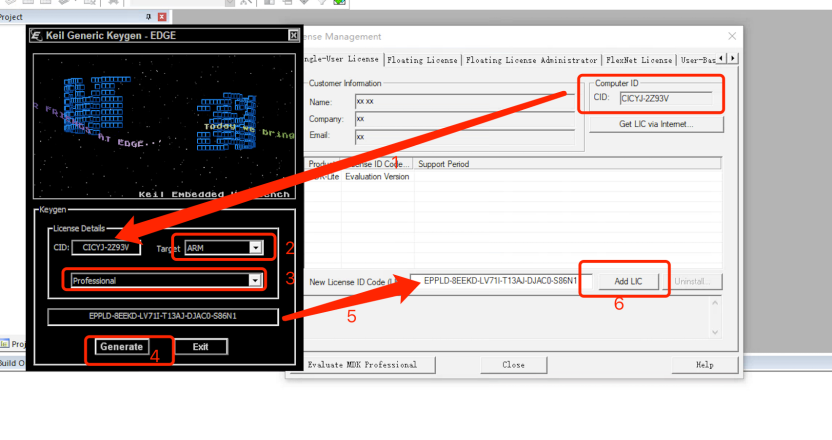The image size is (832, 440).
Task: Click the generated license code field in keygen
Action: click(x=163, y=316)
